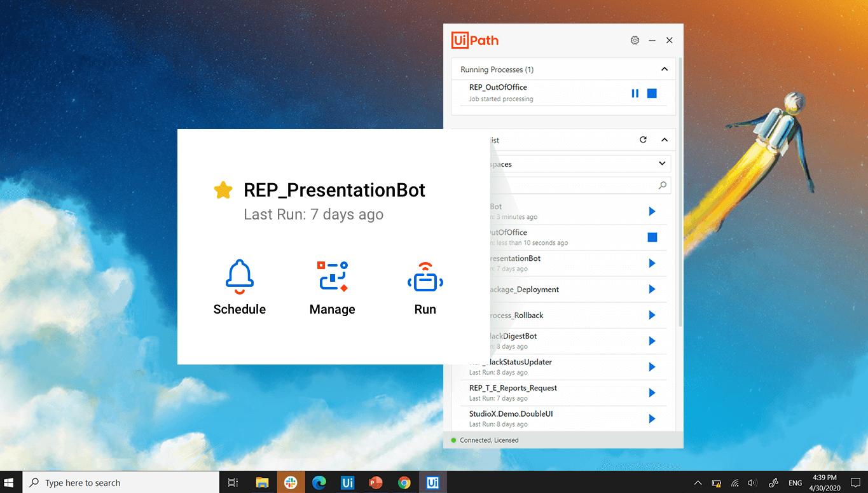The image size is (868, 493).
Task: Click Last Run: 7 days ago text
Action: (313, 214)
